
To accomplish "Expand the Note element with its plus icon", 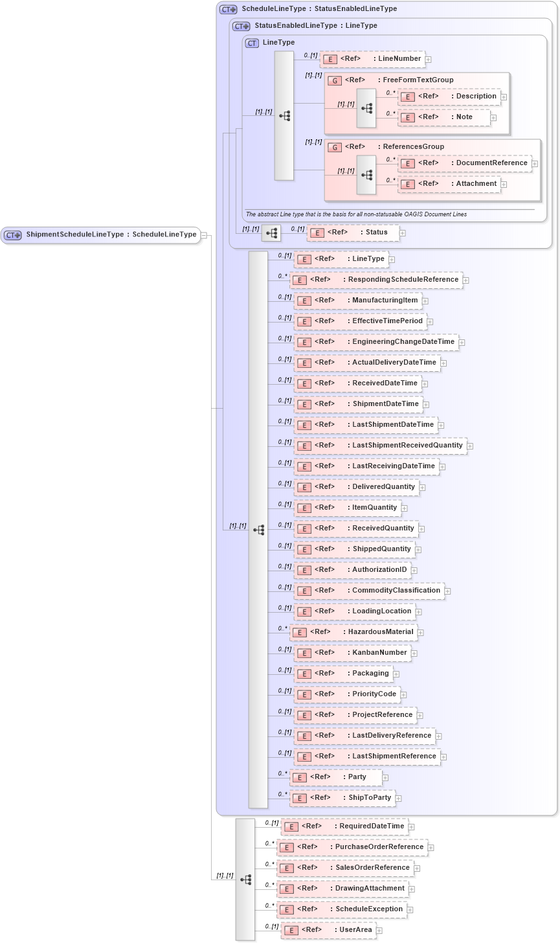I will (492, 117).
